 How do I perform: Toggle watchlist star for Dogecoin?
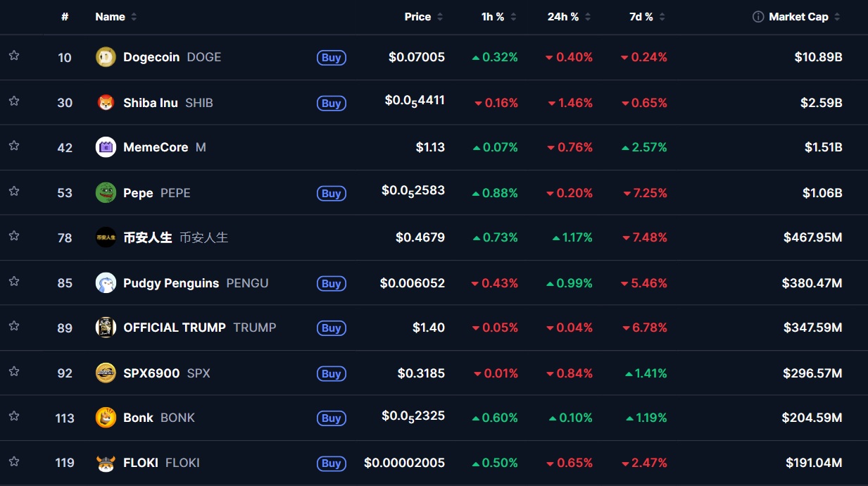coord(14,56)
